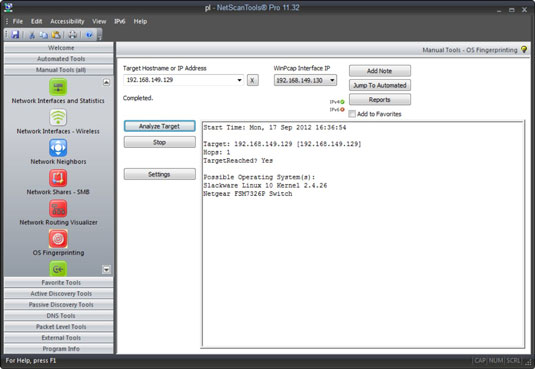The height and width of the screenshot is (369, 535).
Task: Open the WinPcap Interface IP dropdown
Action: point(305,80)
